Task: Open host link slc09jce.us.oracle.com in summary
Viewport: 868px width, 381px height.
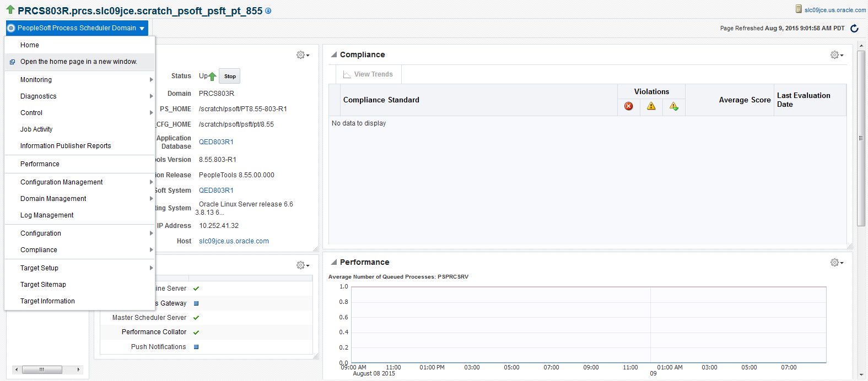Action: pyautogui.click(x=234, y=241)
